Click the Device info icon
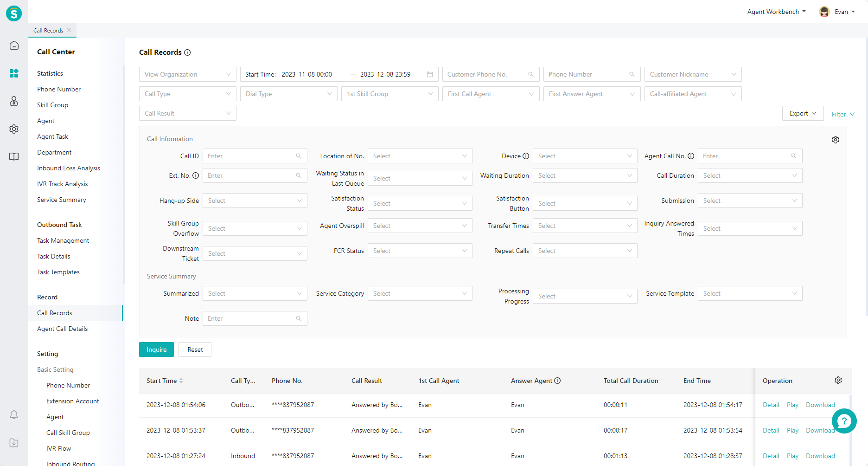The width and height of the screenshot is (868, 466). coord(526,156)
